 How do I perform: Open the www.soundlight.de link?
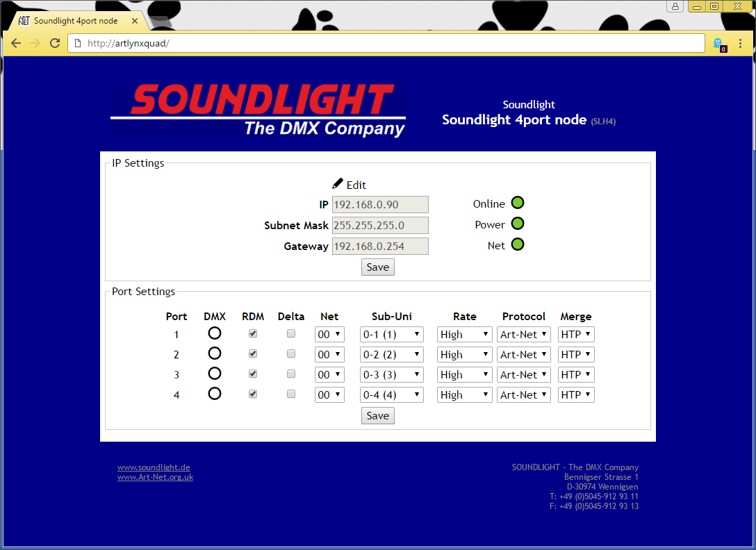click(154, 467)
